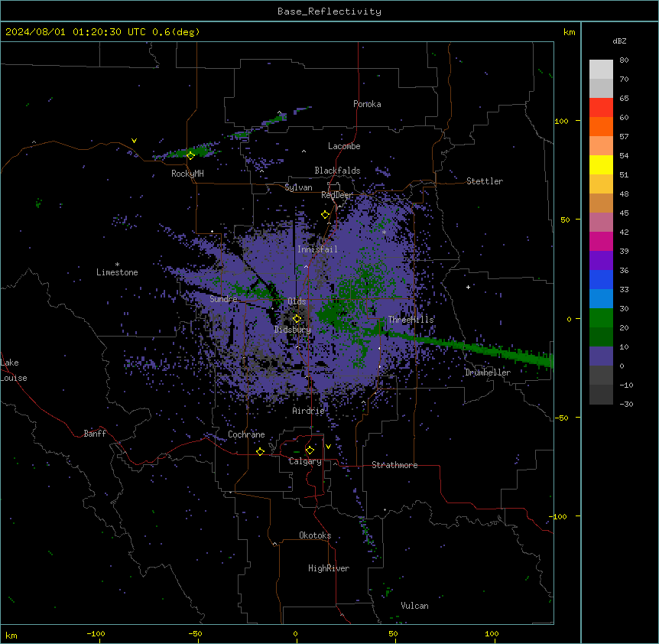The image size is (659, 644).
Task: Select the HighRiver label
Action: coord(329,568)
